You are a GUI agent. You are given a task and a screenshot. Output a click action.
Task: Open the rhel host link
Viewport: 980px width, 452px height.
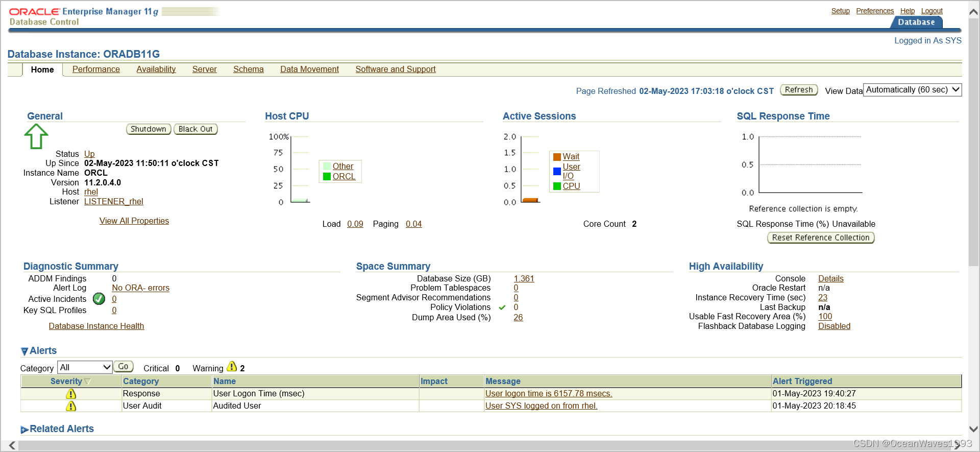(91, 192)
